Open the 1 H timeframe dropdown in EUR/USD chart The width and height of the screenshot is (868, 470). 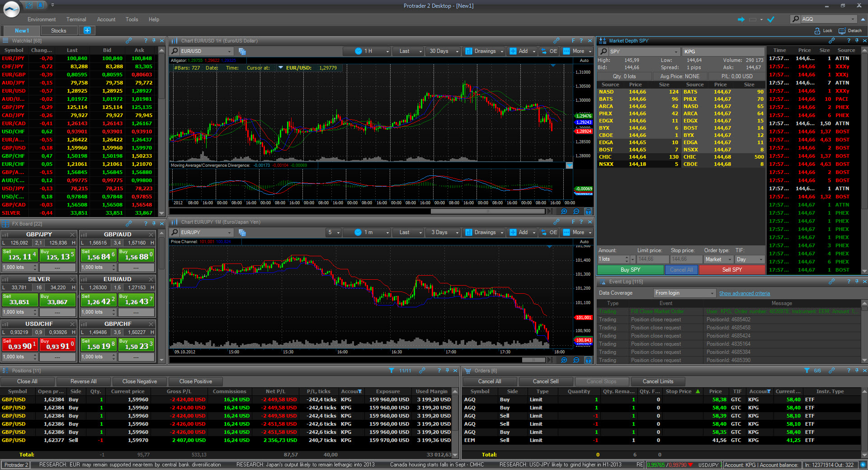[367, 51]
